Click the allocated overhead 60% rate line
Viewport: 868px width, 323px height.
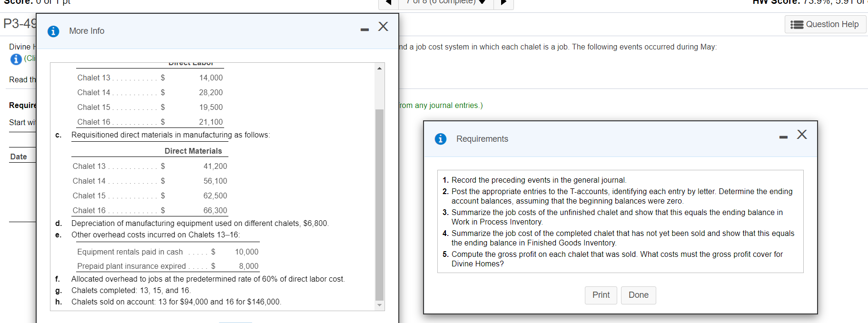point(208,279)
